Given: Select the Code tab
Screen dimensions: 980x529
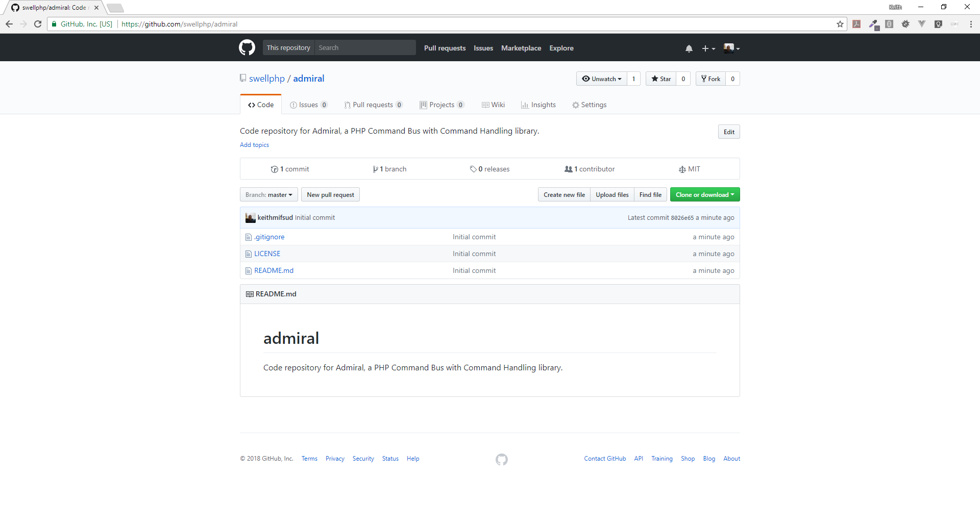Looking at the screenshot, I should click(261, 105).
